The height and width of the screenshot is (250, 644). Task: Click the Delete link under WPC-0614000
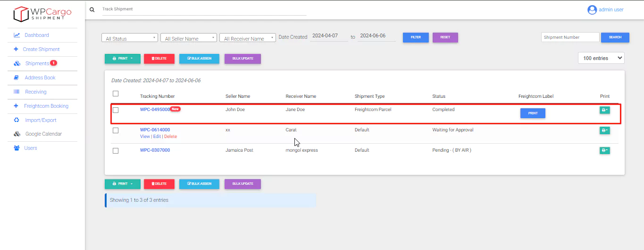(170, 137)
